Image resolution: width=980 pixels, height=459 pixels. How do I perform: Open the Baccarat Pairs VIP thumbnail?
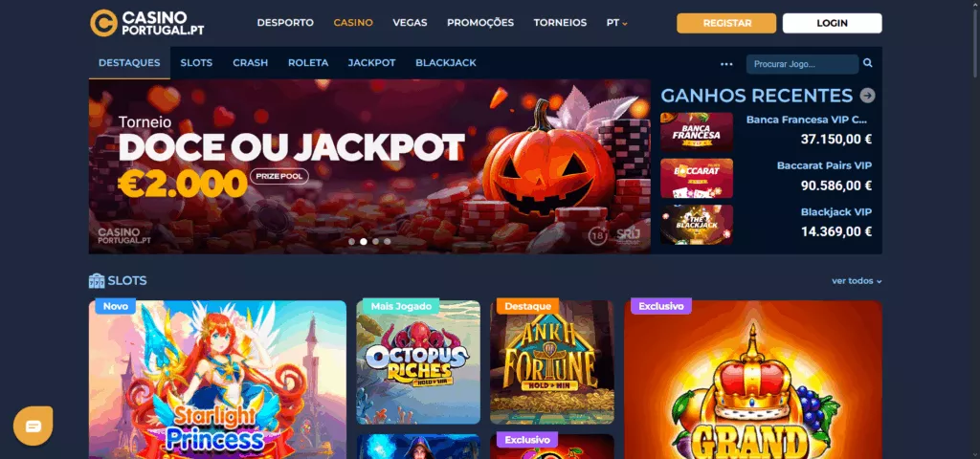(697, 178)
